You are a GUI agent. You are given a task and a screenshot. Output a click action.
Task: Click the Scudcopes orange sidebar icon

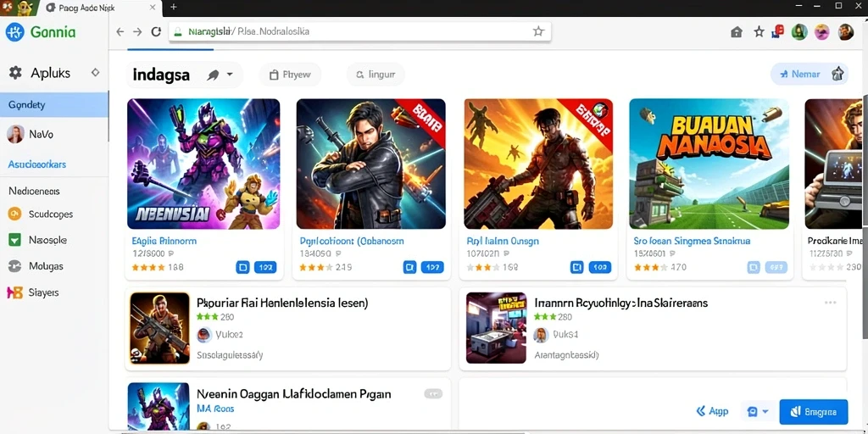click(x=14, y=214)
